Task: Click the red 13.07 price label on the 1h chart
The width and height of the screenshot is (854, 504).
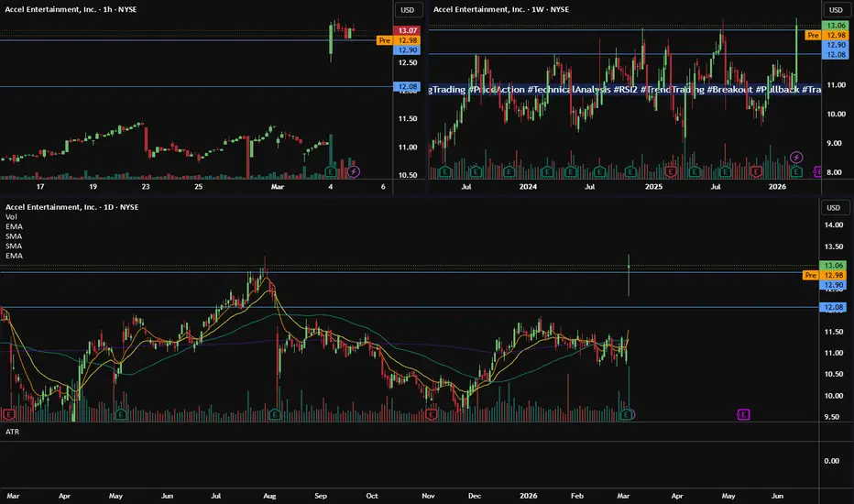Action: click(x=407, y=30)
